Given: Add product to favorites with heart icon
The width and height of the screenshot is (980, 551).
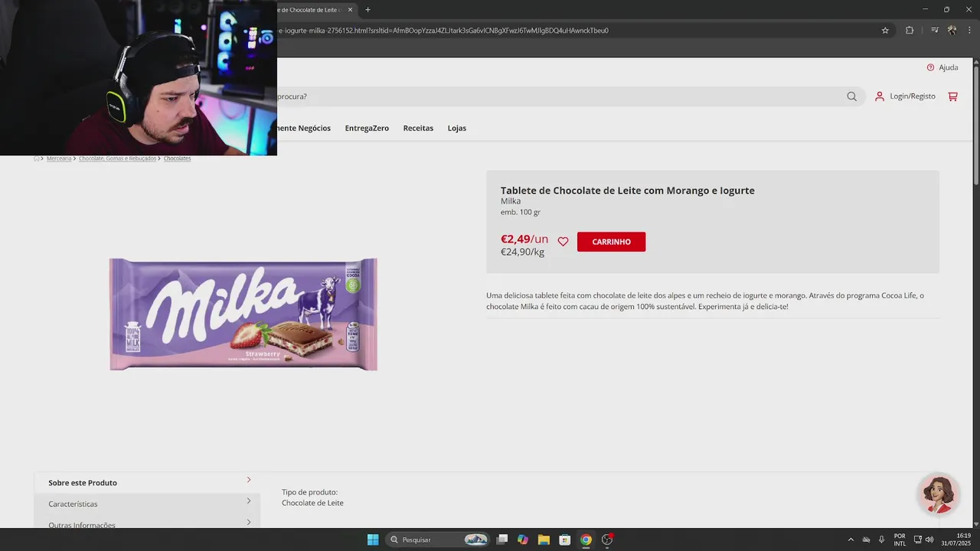Looking at the screenshot, I should click(x=563, y=242).
